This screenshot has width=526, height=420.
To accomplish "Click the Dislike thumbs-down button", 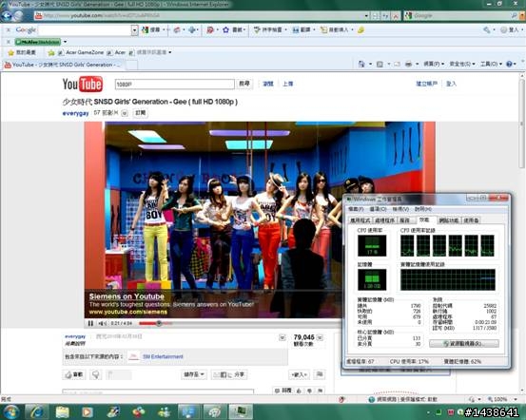I will [96, 374].
